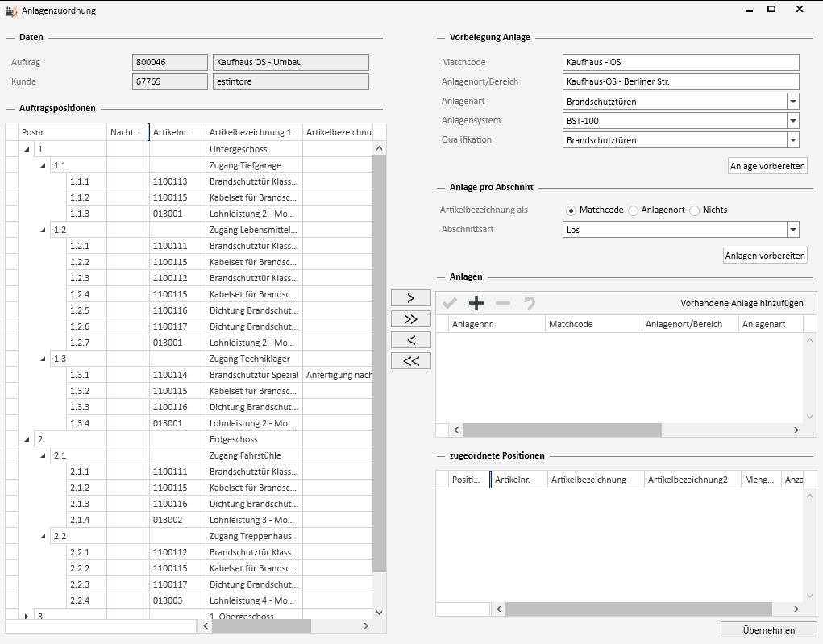Click Anlagenort/Bereich column header in Anlagen
The image size is (823, 644).
[690, 324]
